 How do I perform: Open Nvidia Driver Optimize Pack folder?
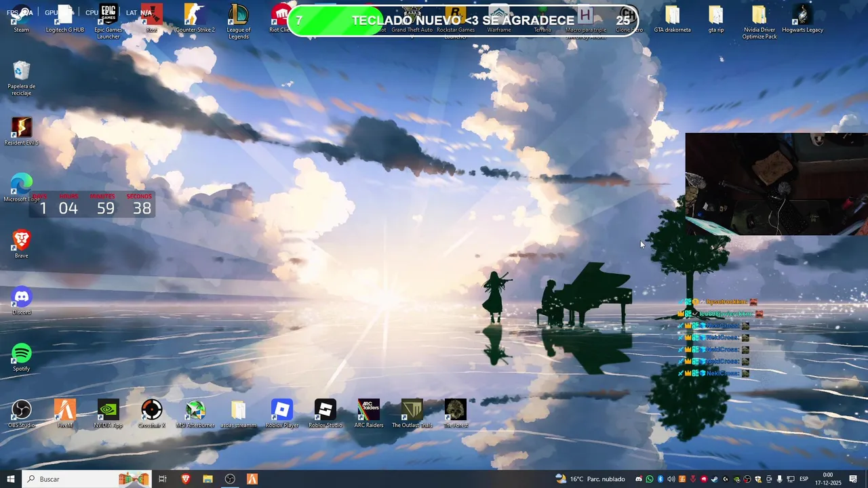tap(759, 22)
